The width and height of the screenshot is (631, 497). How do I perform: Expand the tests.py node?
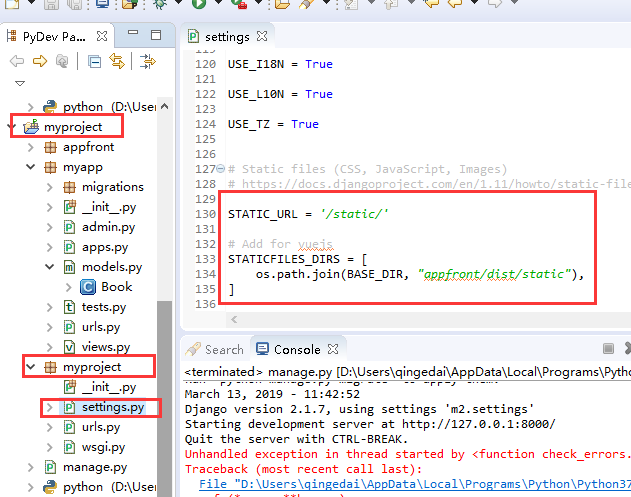pos(49,307)
